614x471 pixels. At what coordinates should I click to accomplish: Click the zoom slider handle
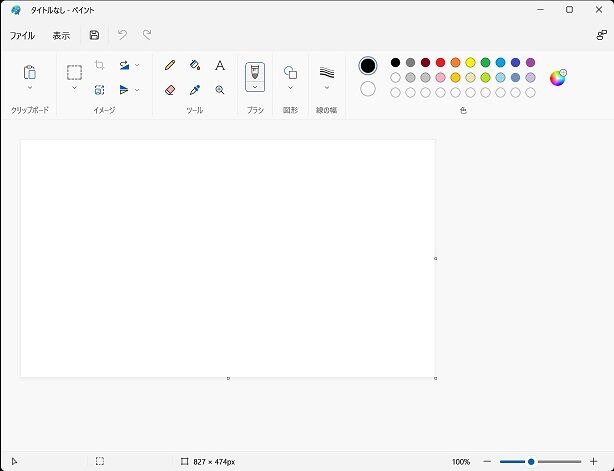coord(531,462)
